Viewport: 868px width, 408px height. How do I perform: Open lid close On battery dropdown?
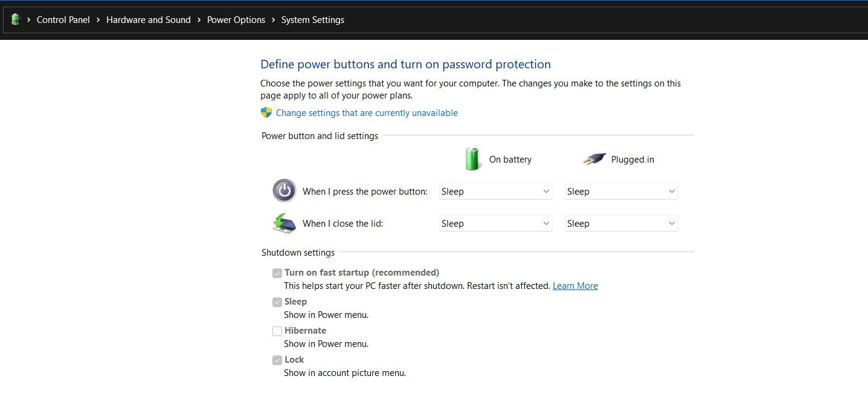pyautogui.click(x=495, y=223)
